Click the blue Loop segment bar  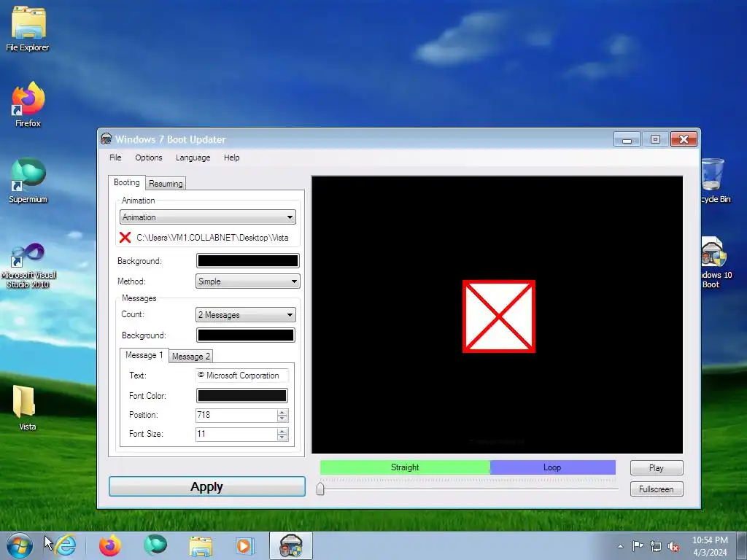click(x=553, y=467)
